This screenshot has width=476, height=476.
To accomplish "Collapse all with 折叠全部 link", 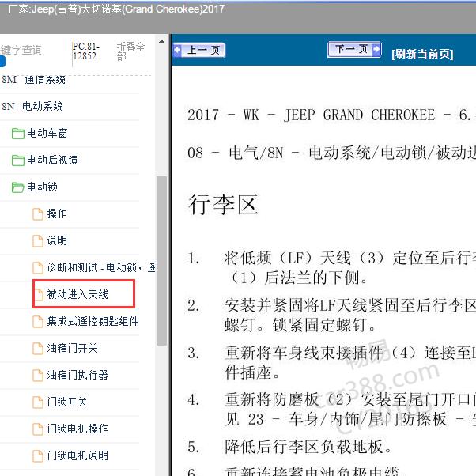I will (x=130, y=51).
